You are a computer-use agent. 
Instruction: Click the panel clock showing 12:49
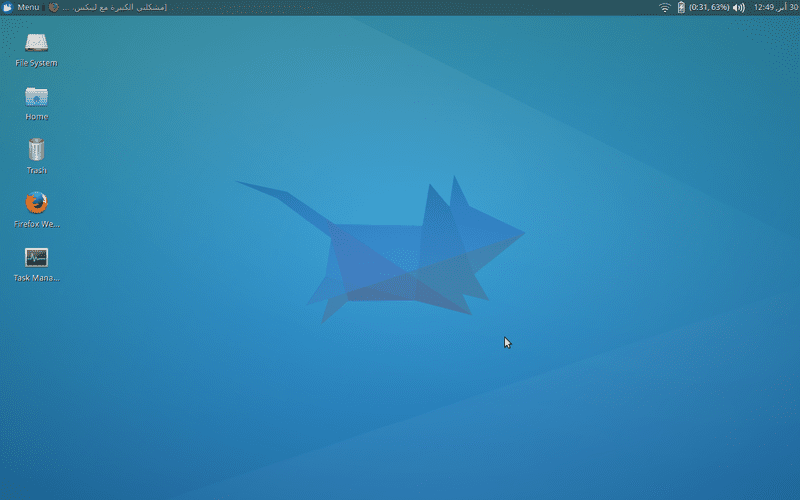pos(776,7)
